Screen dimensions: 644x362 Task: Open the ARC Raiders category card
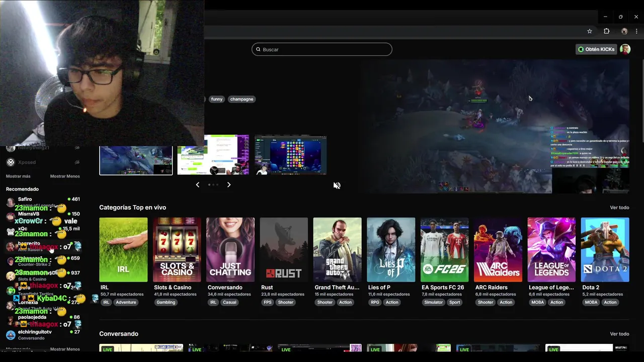click(498, 249)
